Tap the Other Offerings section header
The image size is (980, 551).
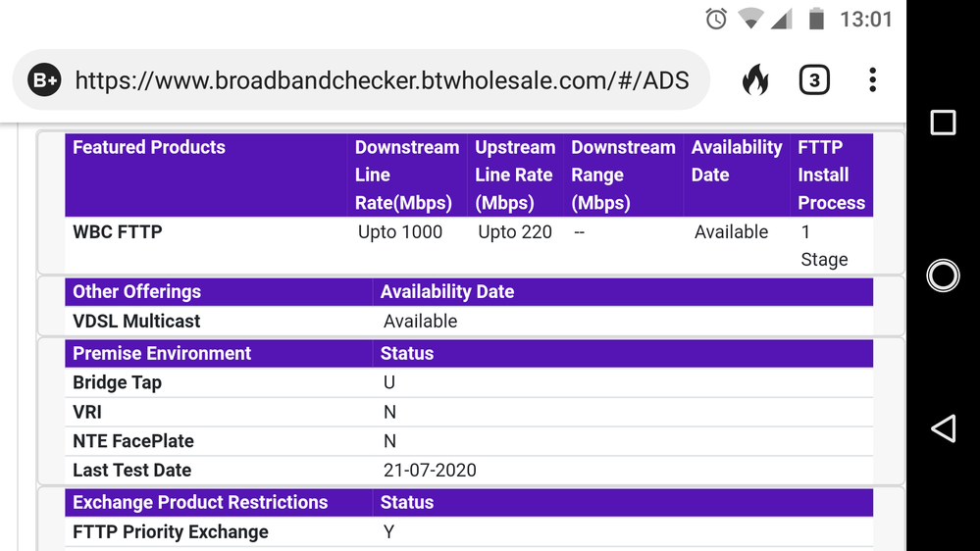(x=136, y=292)
